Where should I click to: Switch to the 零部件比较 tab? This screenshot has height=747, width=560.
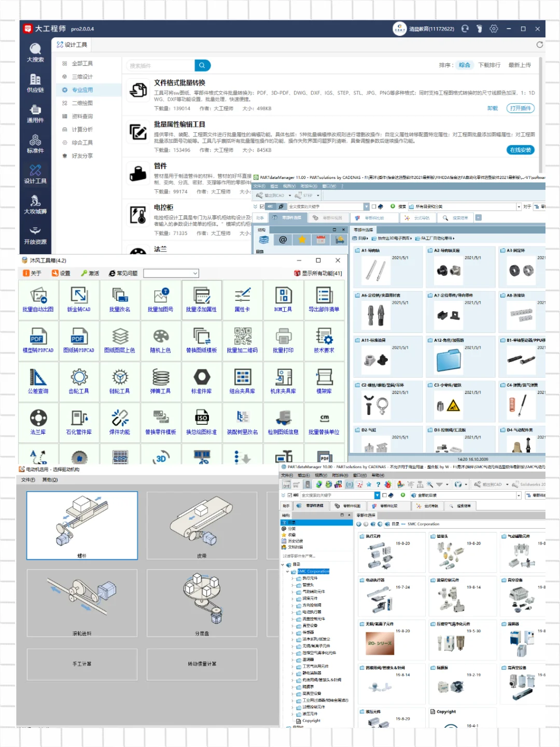pyautogui.click(x=375, y=217)
